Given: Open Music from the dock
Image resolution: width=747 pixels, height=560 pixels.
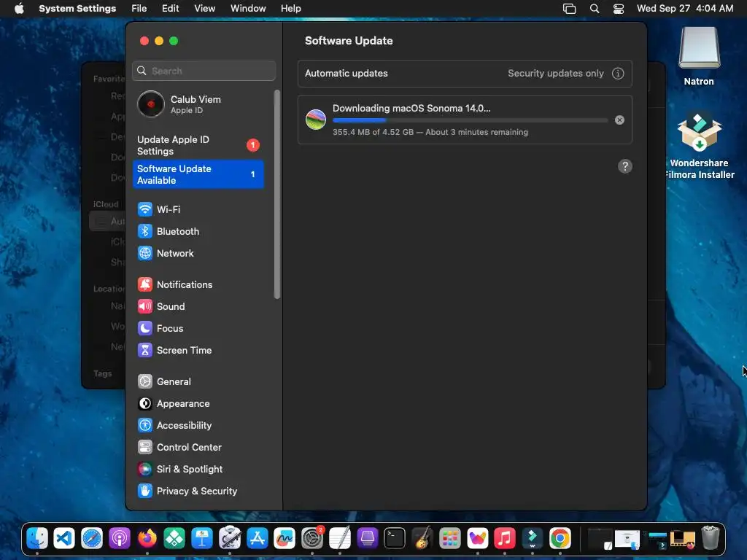Looking at the screenshot, I should point(505,539).
